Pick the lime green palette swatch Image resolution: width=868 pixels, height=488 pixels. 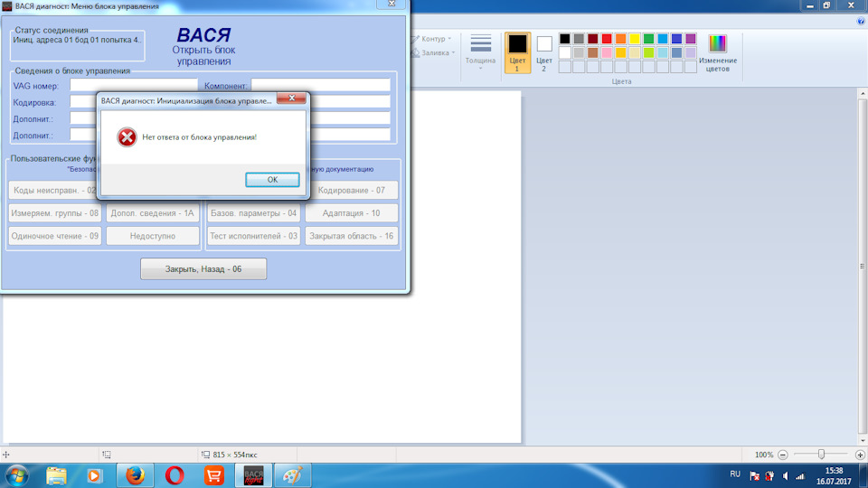[649, 52]
